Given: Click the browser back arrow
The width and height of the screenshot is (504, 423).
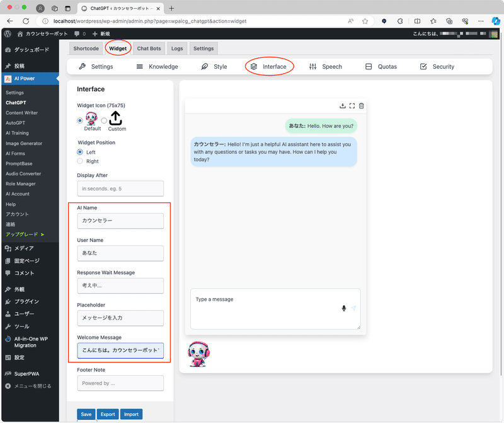Looking at the screenshot, I should click(x=10, y=21).
